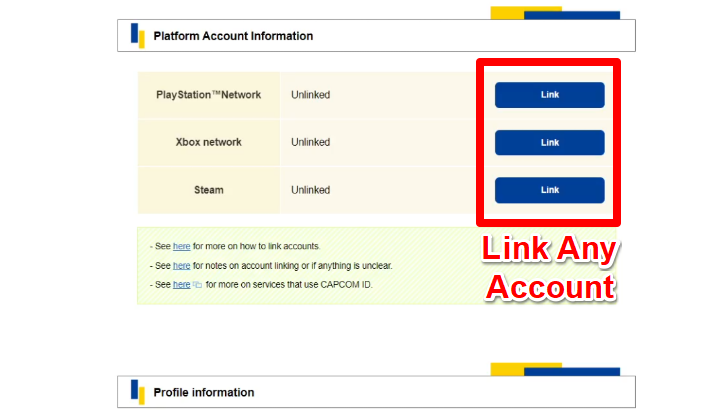The width and height of the screenshot is (728, 410).
Task: Follow 'here' link about services using CAPCOM ID
Action: coord(181,285)
